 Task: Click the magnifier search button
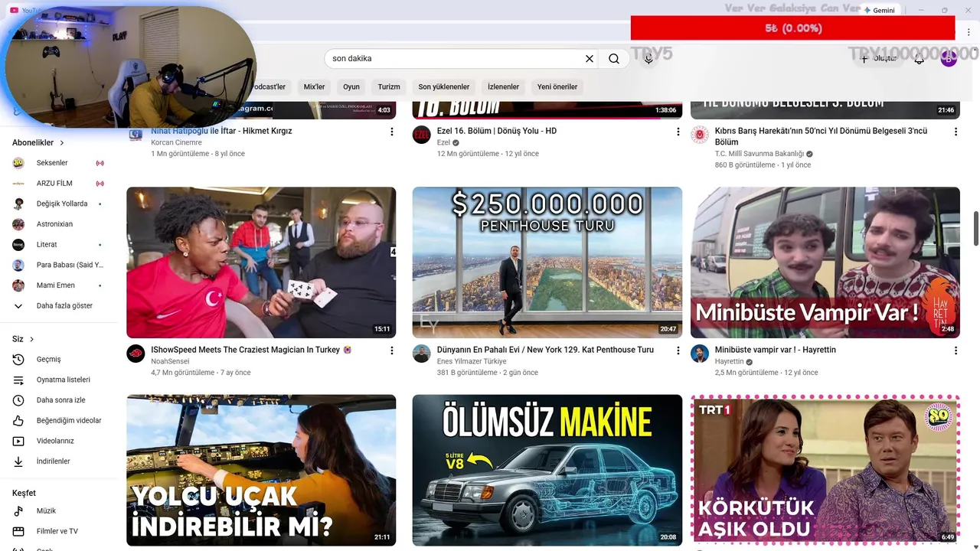tap(614, 59)
